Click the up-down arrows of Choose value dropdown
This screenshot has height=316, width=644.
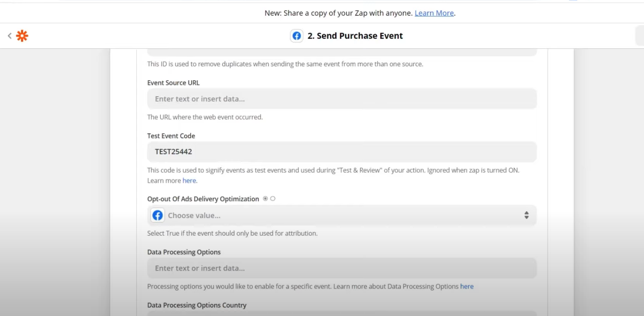[526, 216]
